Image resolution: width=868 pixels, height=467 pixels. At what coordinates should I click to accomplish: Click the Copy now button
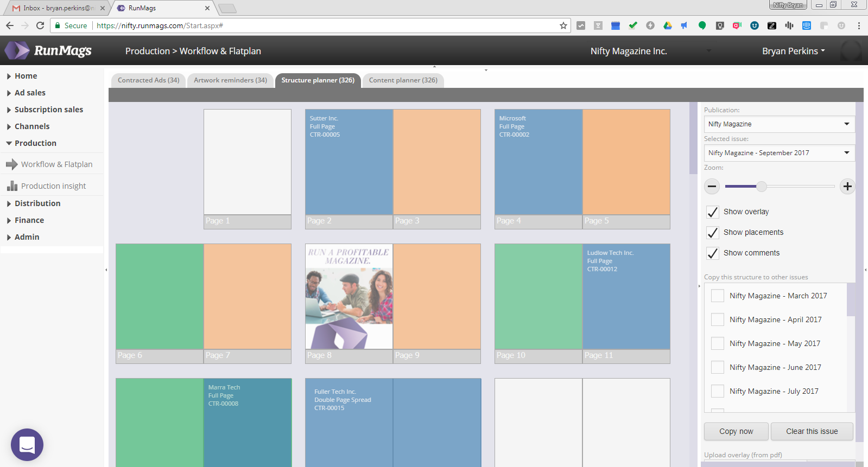(x=736, y=432)
